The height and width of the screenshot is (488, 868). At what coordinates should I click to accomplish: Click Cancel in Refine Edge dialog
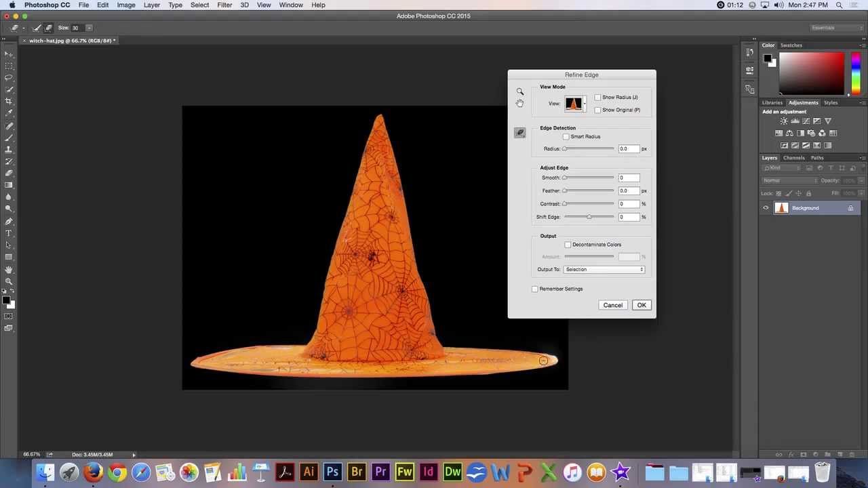(x=612, y=306)
